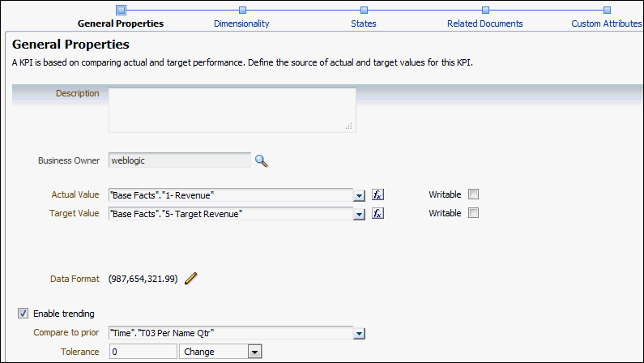Switch to the Custom Attributes tab
Viewport: 644px width, 363px height.
[x=606, y=23]
